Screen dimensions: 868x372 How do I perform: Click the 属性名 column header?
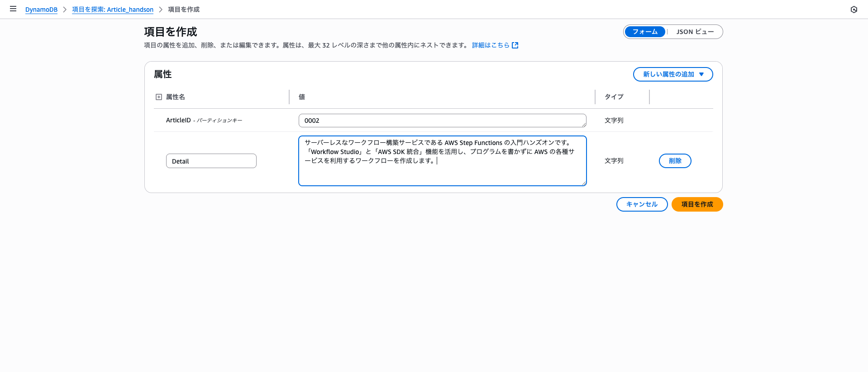[x=175, y=97]
